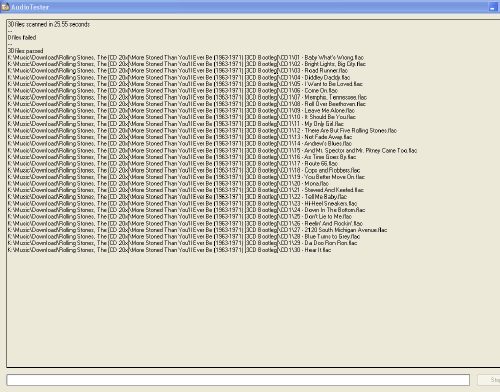The height and width of the screenshot is (392, 500).
Task: Select the '28 - Blue Turns to Grey.flac' line
Action: [184, 236]
